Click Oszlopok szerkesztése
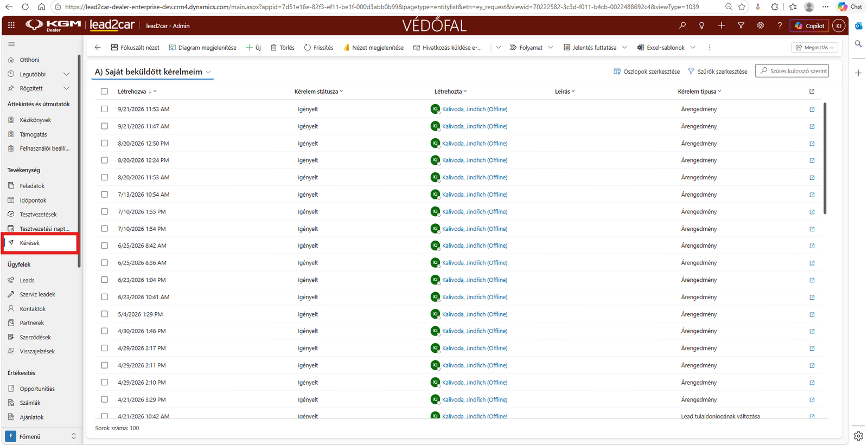Viewport: 868px width, 446px height. click(x=647, y=72)
